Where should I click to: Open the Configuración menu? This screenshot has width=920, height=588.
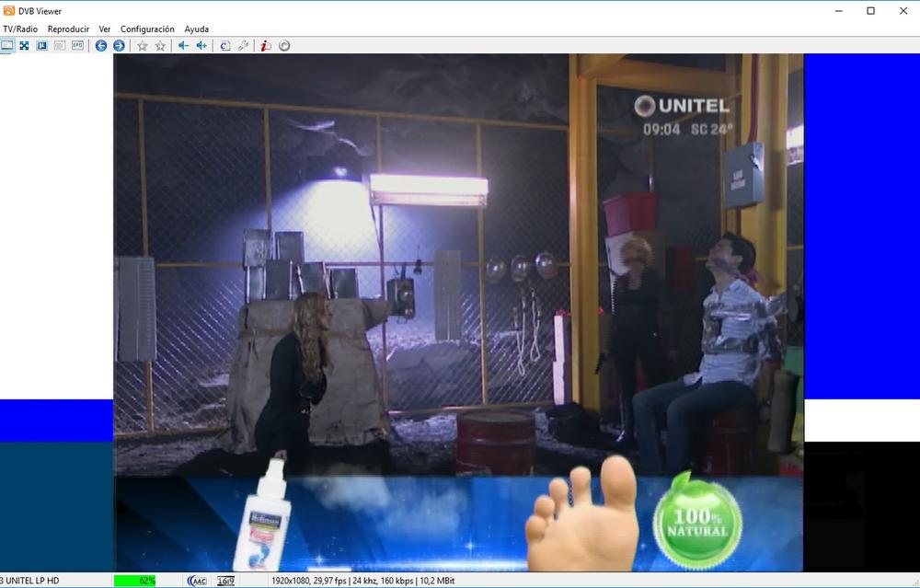pyautogui.click(x=147, y=29)
